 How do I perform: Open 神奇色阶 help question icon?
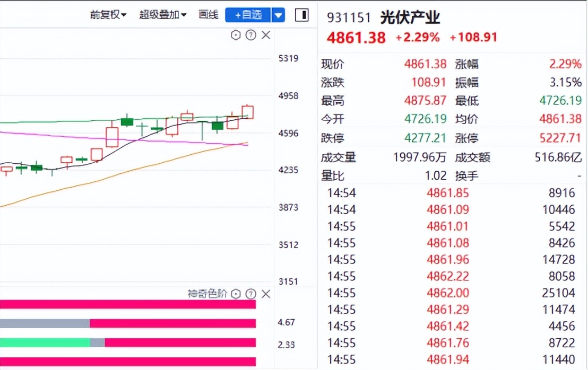point(250,294)
